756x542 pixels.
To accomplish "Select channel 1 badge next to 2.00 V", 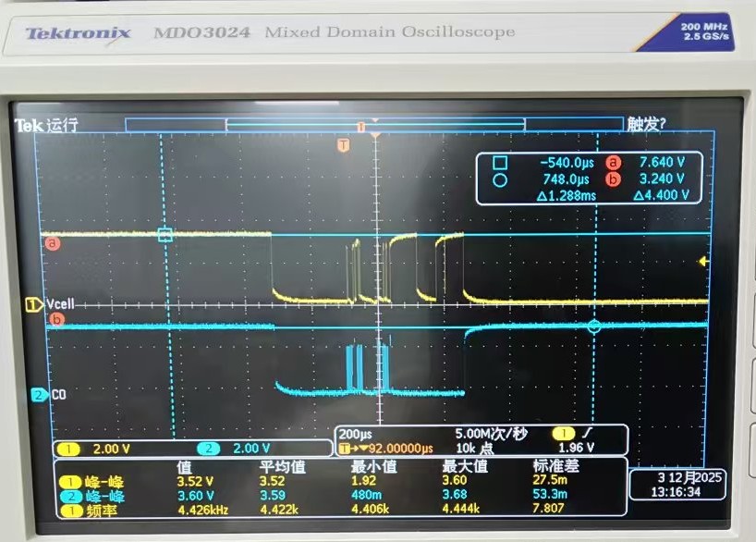I will (68, 450).
